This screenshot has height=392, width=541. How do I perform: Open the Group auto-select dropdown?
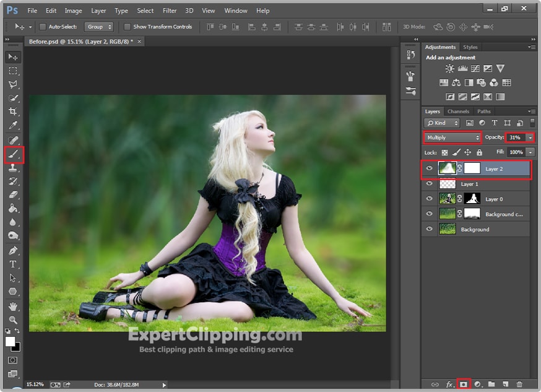point(99,27)
